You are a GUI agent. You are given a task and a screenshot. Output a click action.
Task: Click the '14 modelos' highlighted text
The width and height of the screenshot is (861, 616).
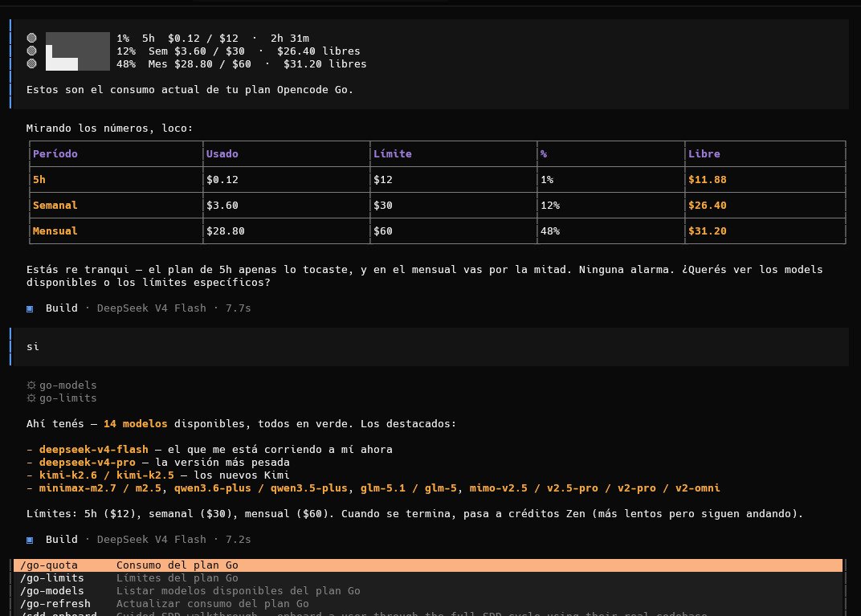135,424
